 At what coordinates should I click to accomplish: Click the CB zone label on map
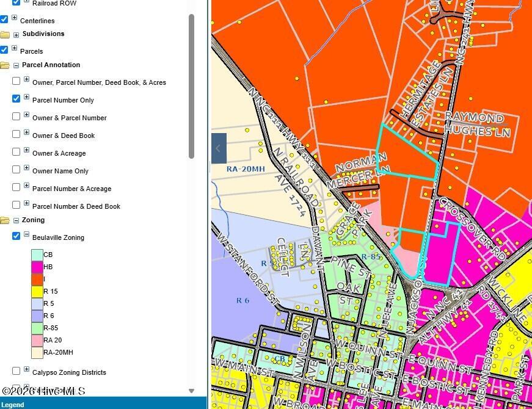tap(280, 359)
